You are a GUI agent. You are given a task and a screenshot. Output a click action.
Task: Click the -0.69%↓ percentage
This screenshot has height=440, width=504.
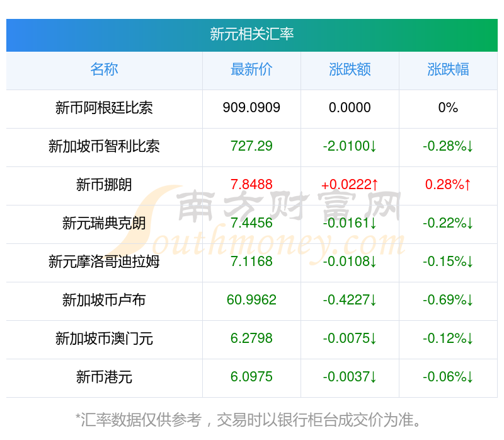click(448, 300)
